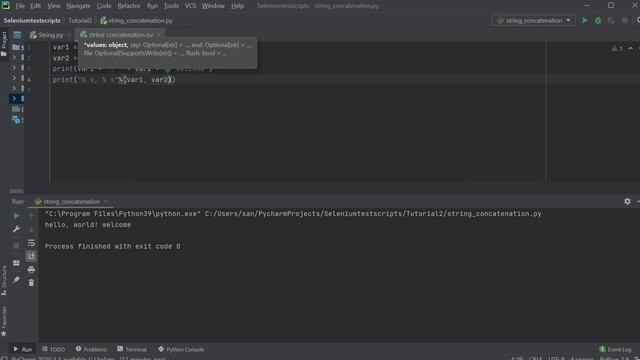The height and width of the screenshot is (360, 640).
Task: Go to previous highlighted problem with the up chevron
Action: click(630, 49)
